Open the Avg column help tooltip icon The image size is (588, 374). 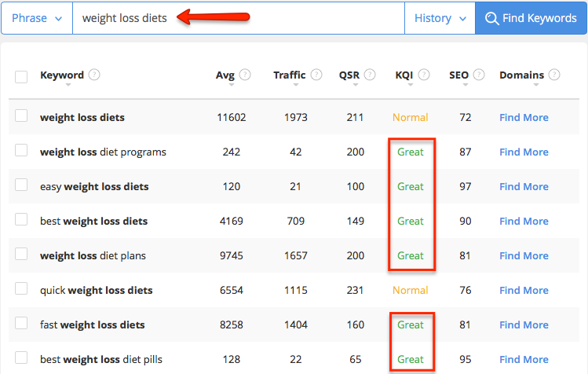point(245,75)
